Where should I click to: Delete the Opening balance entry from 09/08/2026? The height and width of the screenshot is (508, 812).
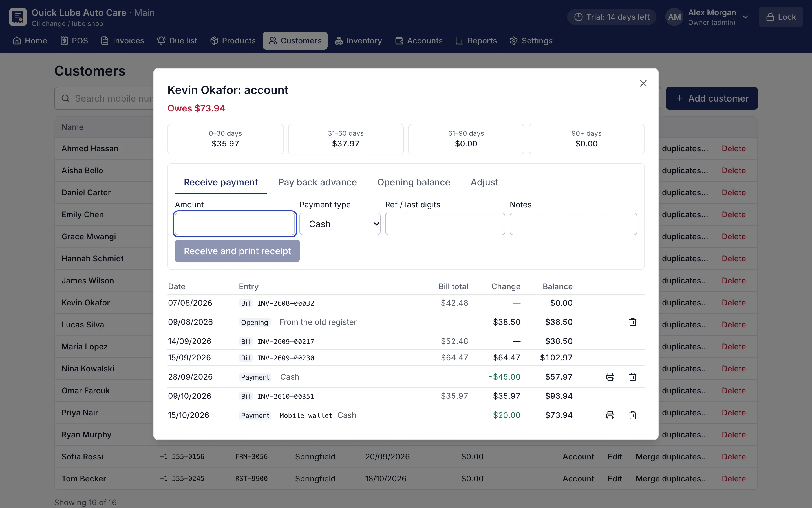632,322
